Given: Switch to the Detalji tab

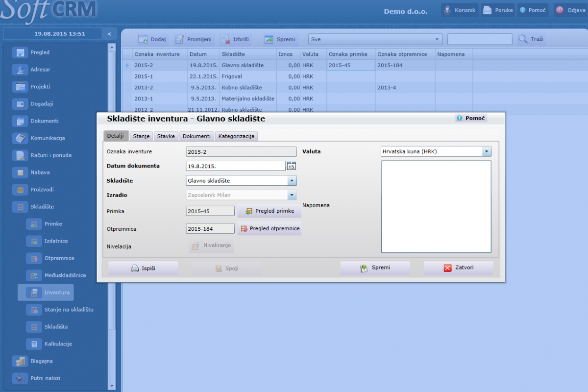Looking at the screenshot, I should (116, 136).
